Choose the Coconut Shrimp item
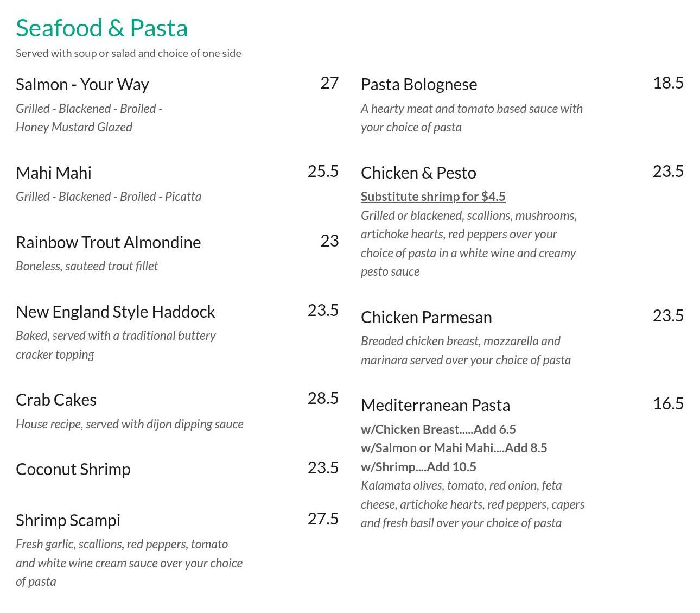 pos(73,469)
